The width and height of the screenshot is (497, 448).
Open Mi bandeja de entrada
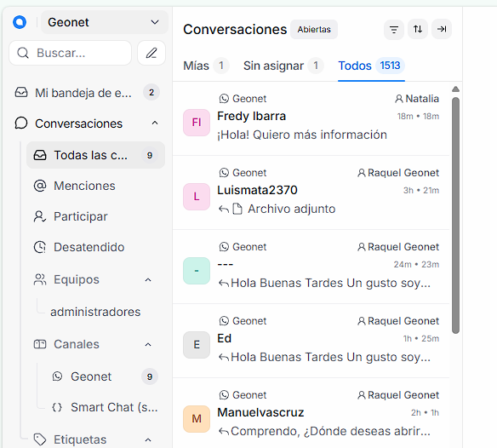click(x=87, y=93)
